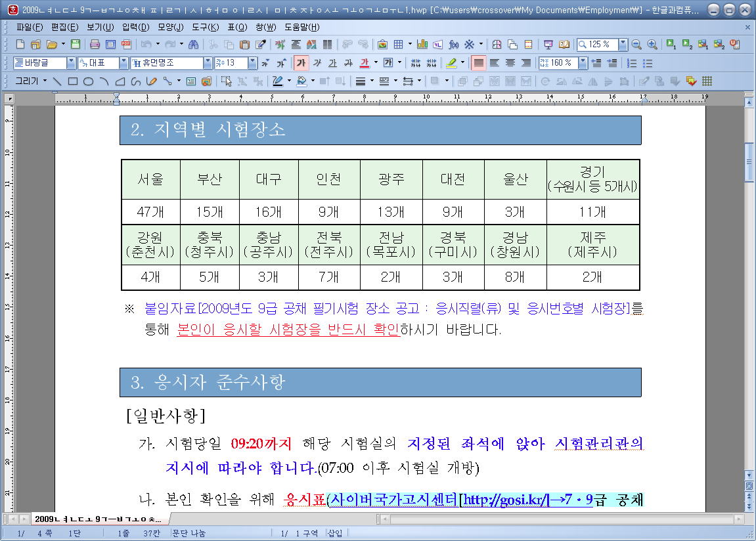Image resolution: width=756 pixels, height=541 pixels.
Task: Select the rectangle drawing tool
Action: (x=73, y=81)
